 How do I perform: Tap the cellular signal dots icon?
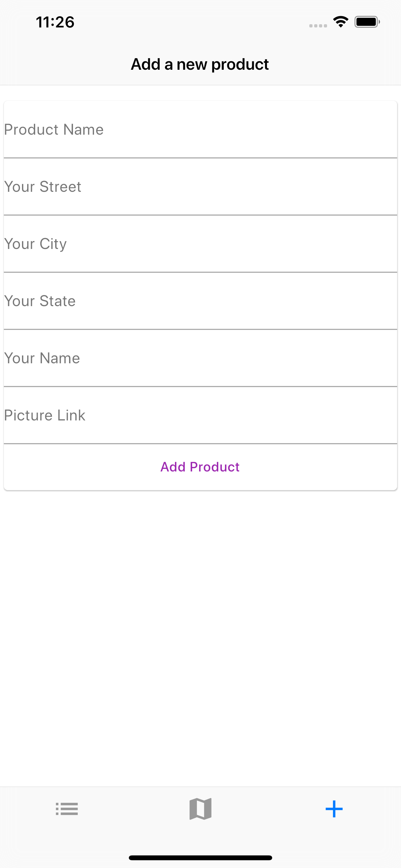coord(318,26)
